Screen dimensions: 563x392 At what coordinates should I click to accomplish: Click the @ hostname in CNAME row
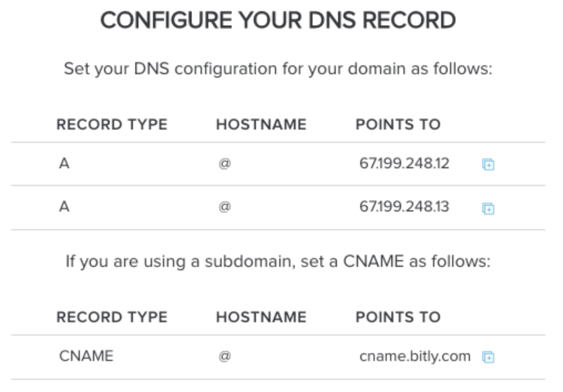(x=225, y=356)
